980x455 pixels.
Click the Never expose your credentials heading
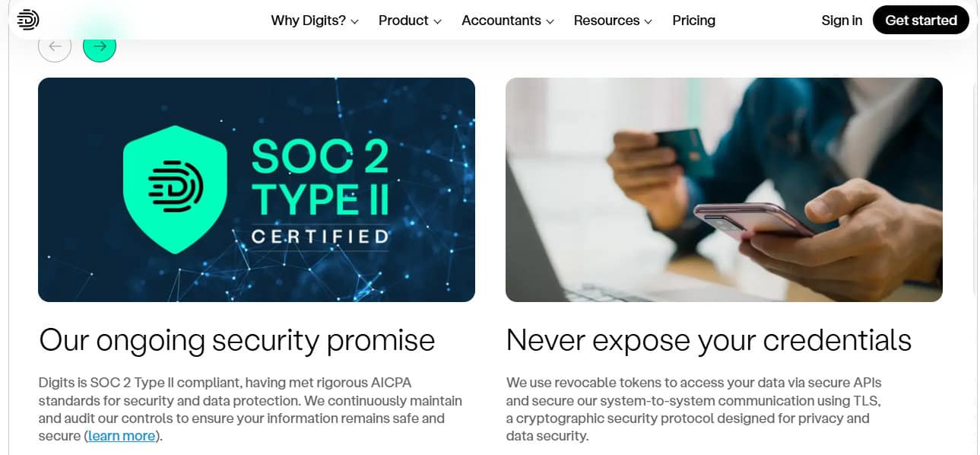[x=709, y=340]
